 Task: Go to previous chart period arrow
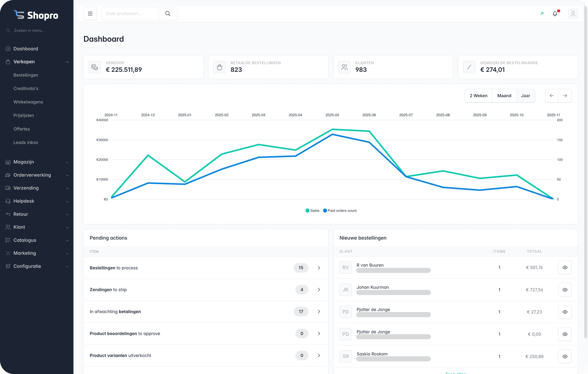click(x=552, y=96)
